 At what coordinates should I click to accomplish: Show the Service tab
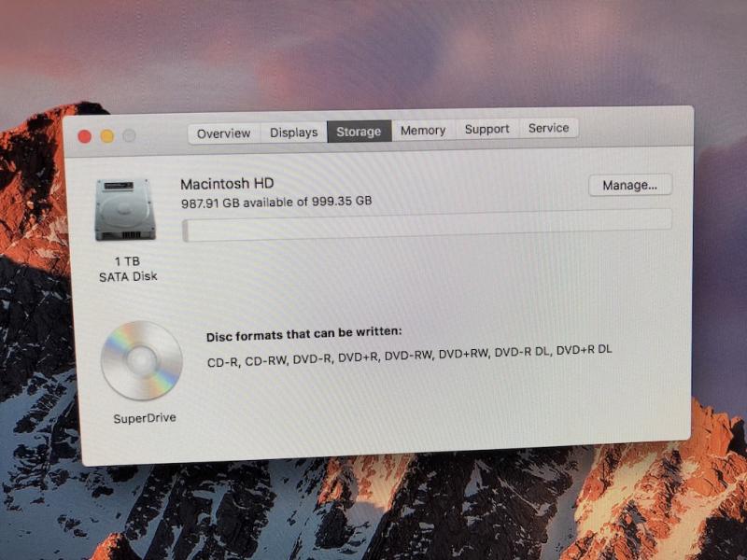point(548,129)
